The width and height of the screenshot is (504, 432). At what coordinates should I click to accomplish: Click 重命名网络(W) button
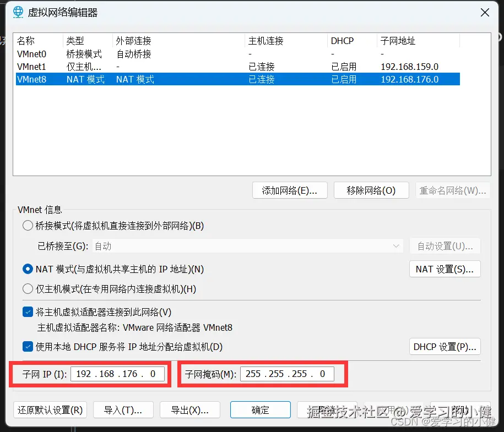pyautogui.click(x=453, y=190)
